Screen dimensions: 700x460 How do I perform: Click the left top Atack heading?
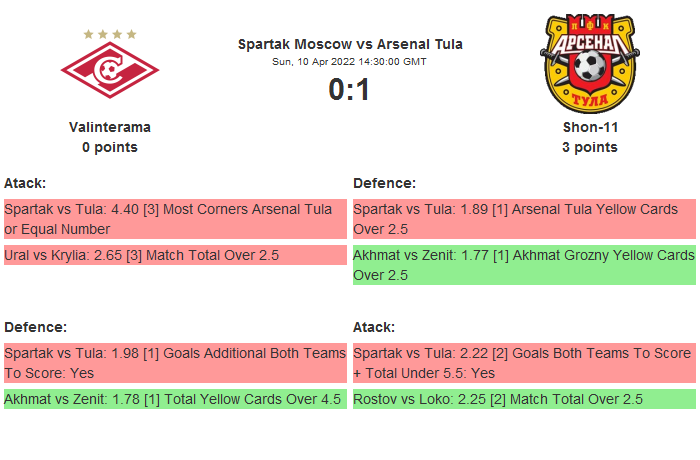click(25, 183)
